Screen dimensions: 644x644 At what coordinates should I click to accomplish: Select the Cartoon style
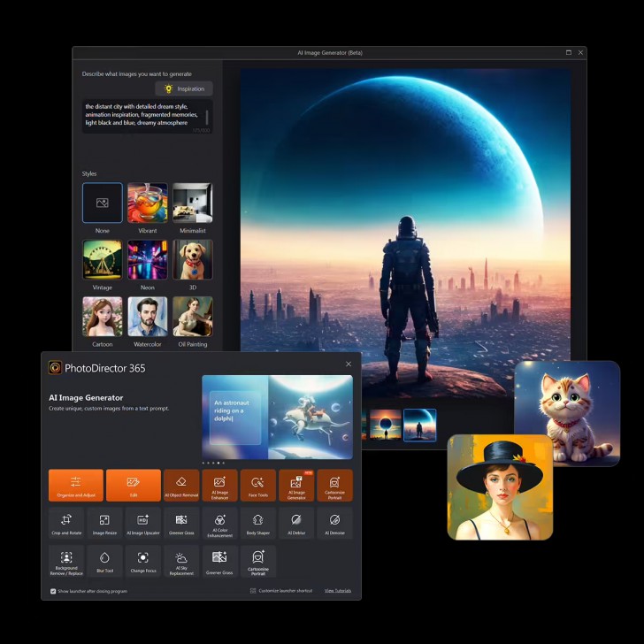[103, 317]
